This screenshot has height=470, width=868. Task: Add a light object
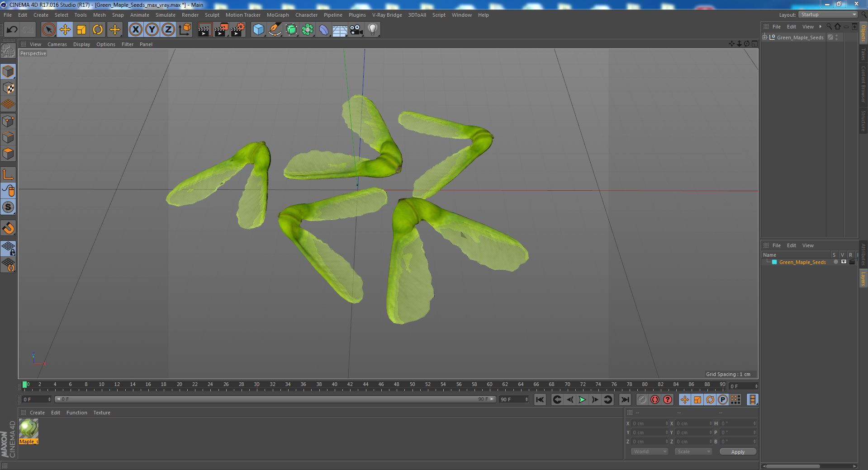click(372, 30)
